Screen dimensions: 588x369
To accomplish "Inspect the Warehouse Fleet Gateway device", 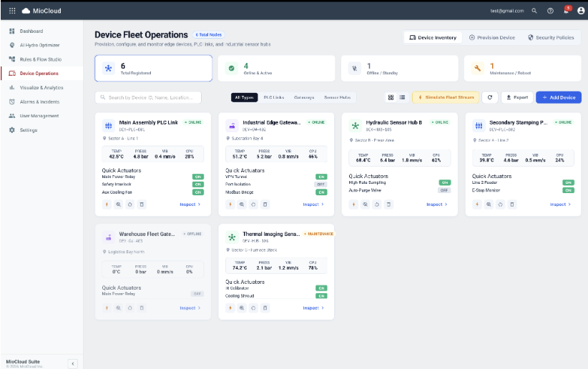I will click(x=190, y=308).
